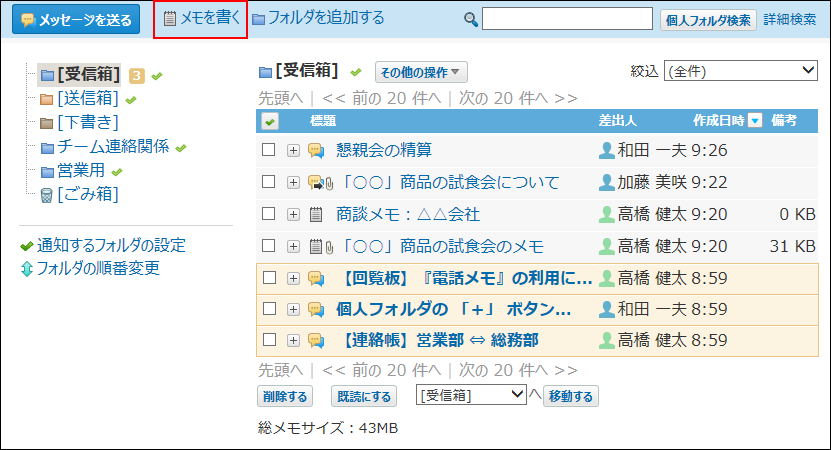831x450 pixels.
Task: Open unread 【回覧板】『電話メモ』の利用に… message
Action: coord(465,278)
